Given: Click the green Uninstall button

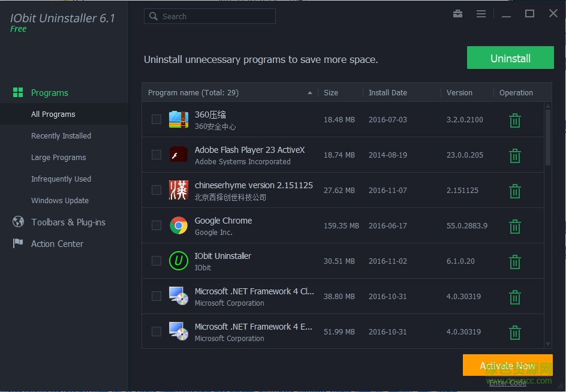Looking at the screenshot, I should coord(510,58).
